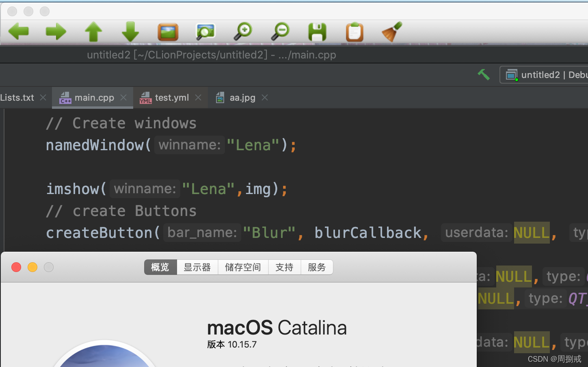Close the main.cpp tab
Screen dimensions: 588x367
tap(123, 97)
